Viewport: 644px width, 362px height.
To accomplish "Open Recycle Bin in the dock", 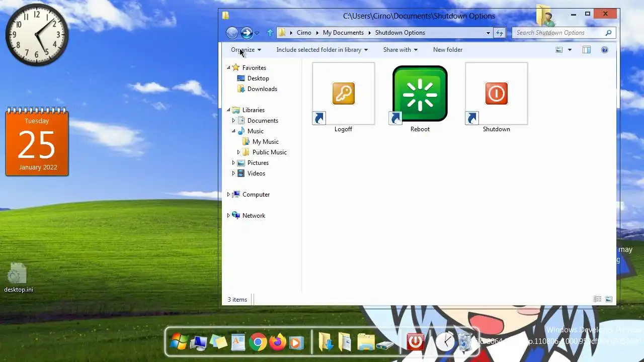I will coord(466,342).
